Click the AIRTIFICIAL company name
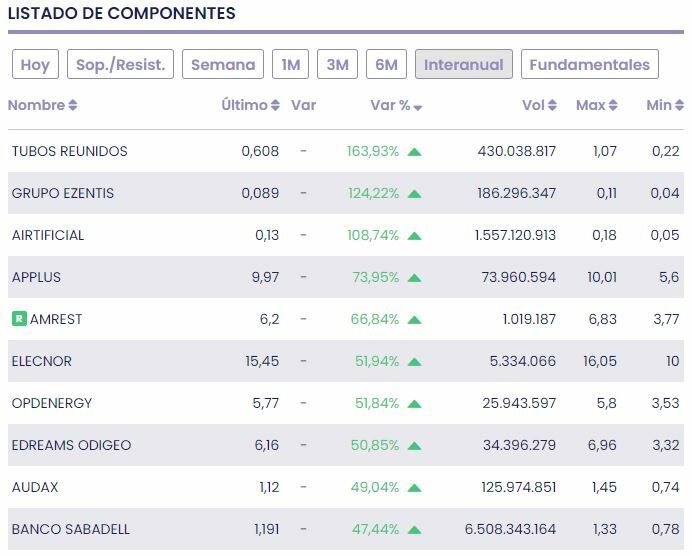The height and width of the screenshot is (555, 692). click(x=48, y=235)
